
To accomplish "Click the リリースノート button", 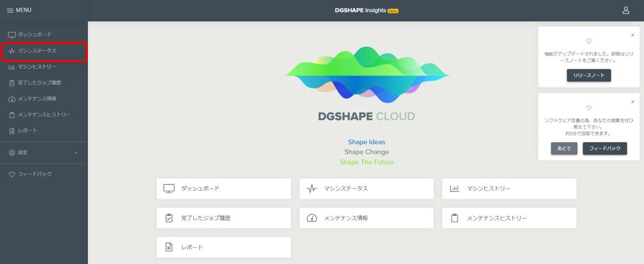I will point(589,75).
